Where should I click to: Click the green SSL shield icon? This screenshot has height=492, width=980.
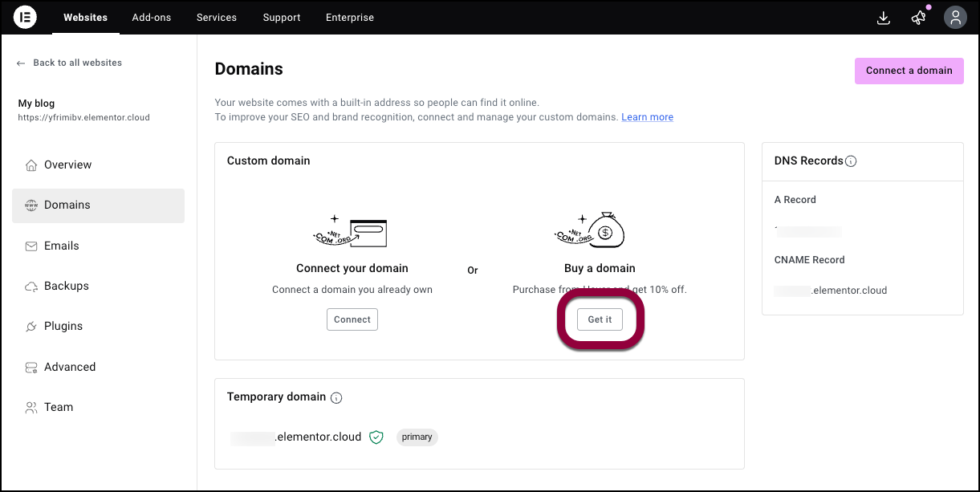coord(376,437)
